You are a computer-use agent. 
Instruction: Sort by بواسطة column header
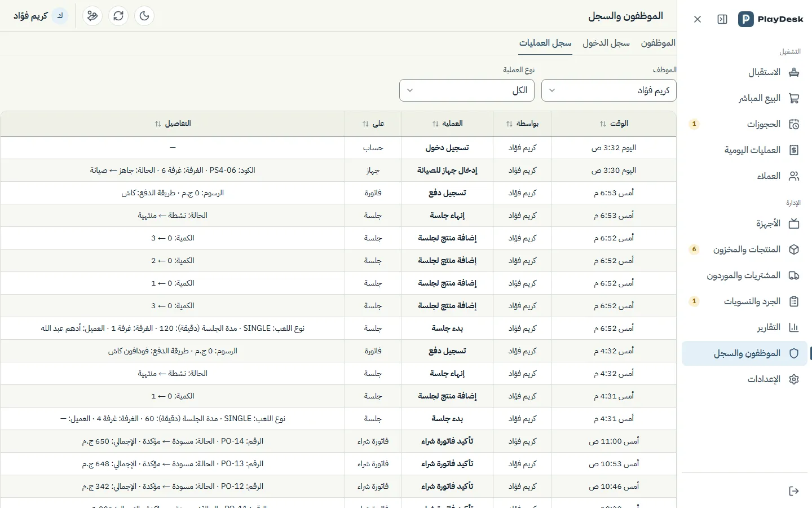(x=522, y=124)
